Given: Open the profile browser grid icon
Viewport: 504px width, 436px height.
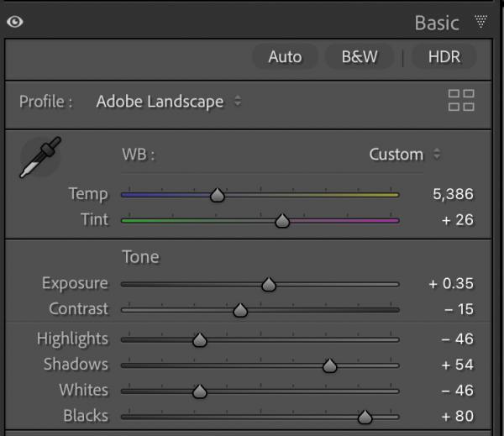Looking at the screenshot, I should [x=461, y=100].
